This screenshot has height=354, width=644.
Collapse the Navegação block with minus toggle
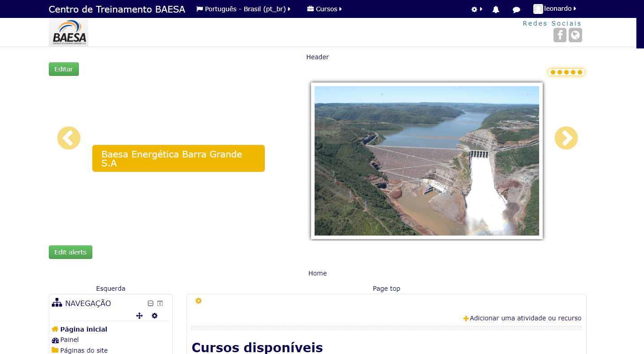[x=151, y=303]
